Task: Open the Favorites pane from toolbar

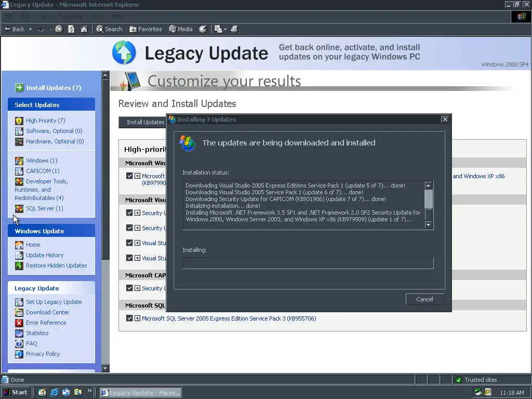Action: pos(145,29)
